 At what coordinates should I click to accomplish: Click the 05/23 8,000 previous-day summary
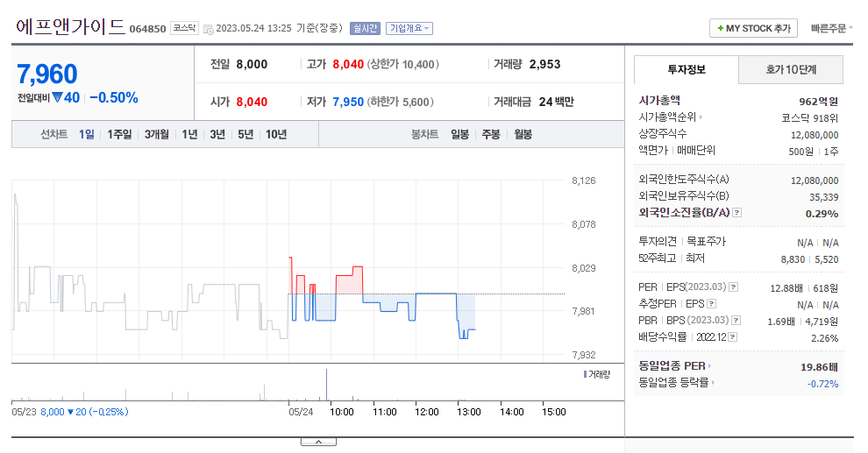pos(70,412)
